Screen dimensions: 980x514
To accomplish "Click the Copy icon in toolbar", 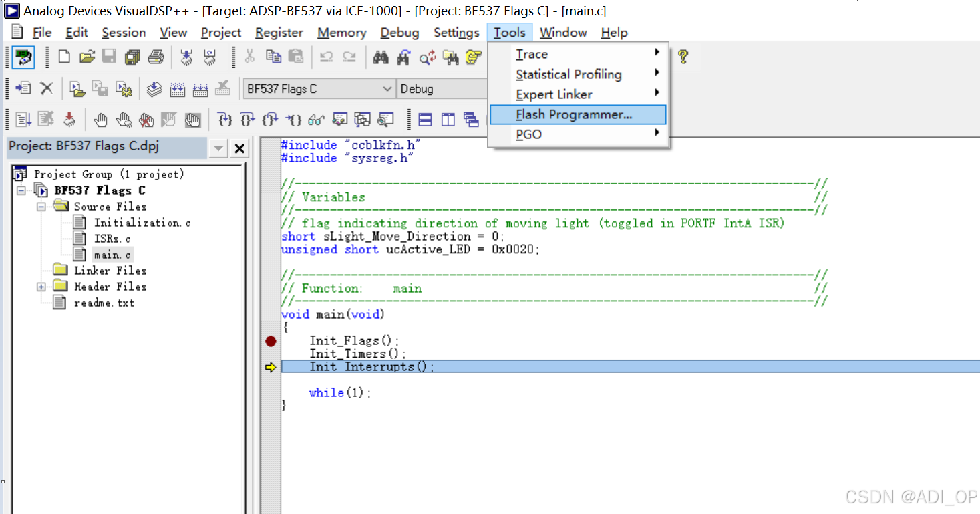I will click(x=273, y=57).
